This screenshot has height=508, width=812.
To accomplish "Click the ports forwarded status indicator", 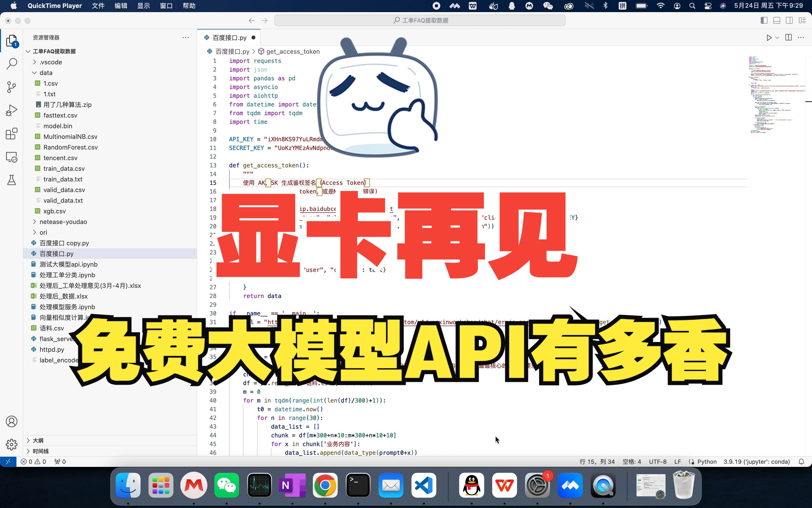I will pos(60,462).
